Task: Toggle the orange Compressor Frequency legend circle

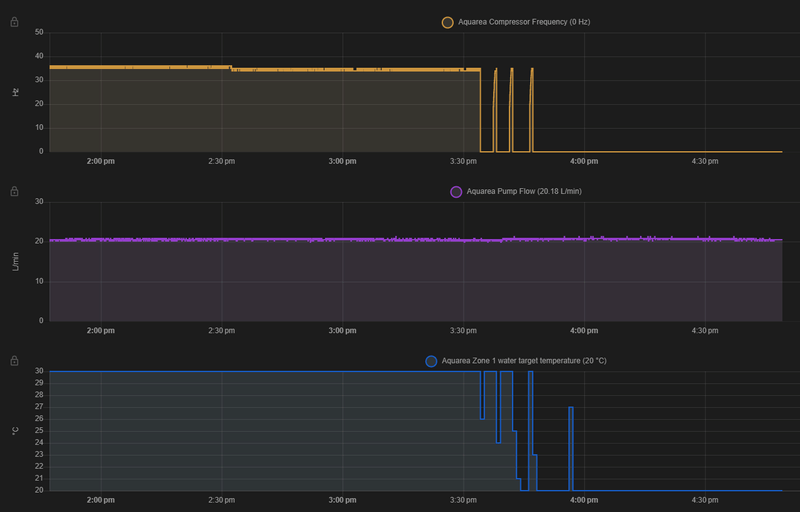Action: tap(448, 22)
